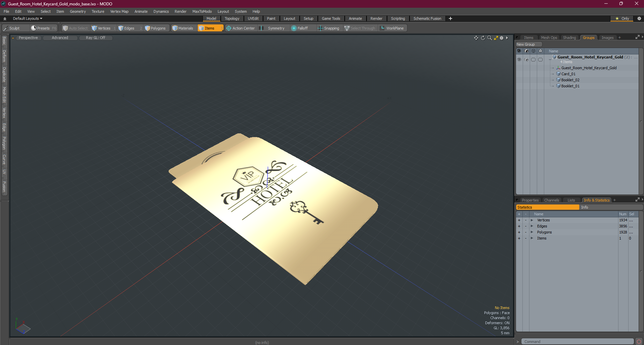
Task: Toggle the second checkbox in the keycard group row
Action: click(x=540, y=60)
